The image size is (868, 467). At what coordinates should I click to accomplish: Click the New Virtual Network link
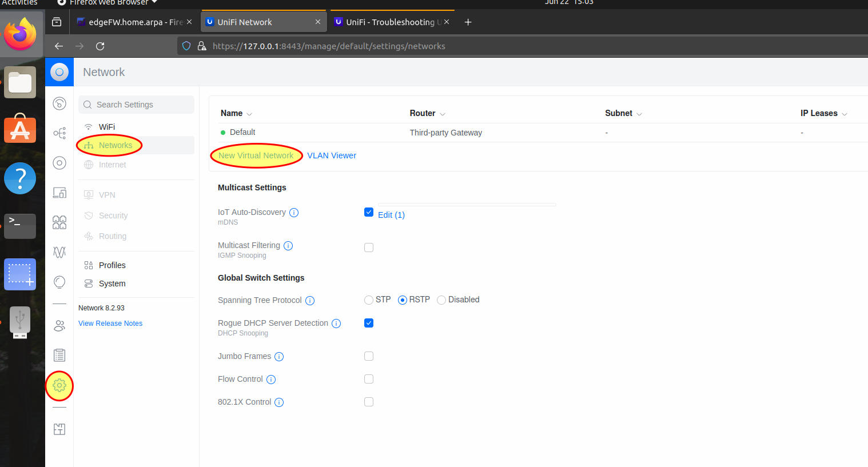[256, 155]
